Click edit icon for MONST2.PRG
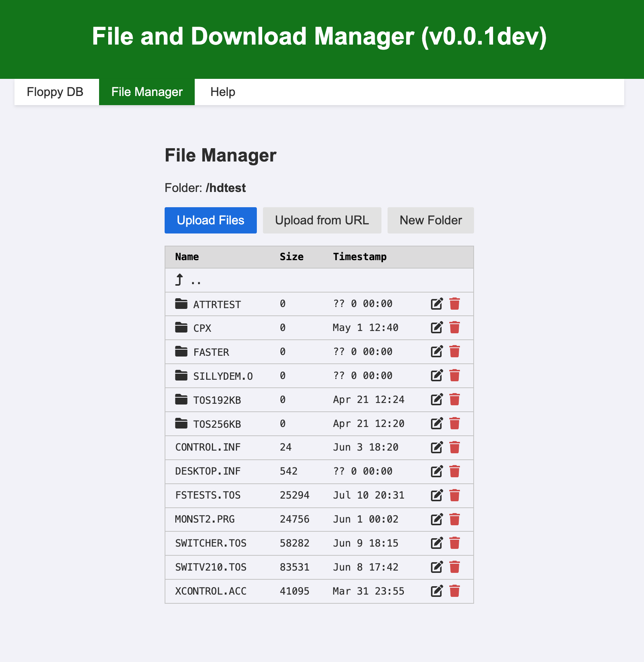Viewport: 644px width, 662px height. [x=437, y=519]
